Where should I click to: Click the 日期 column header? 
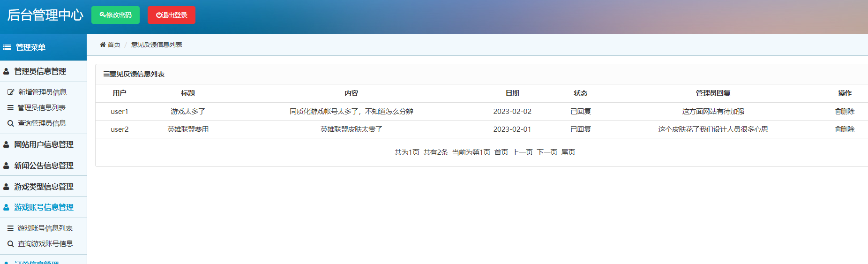point(512,93)
